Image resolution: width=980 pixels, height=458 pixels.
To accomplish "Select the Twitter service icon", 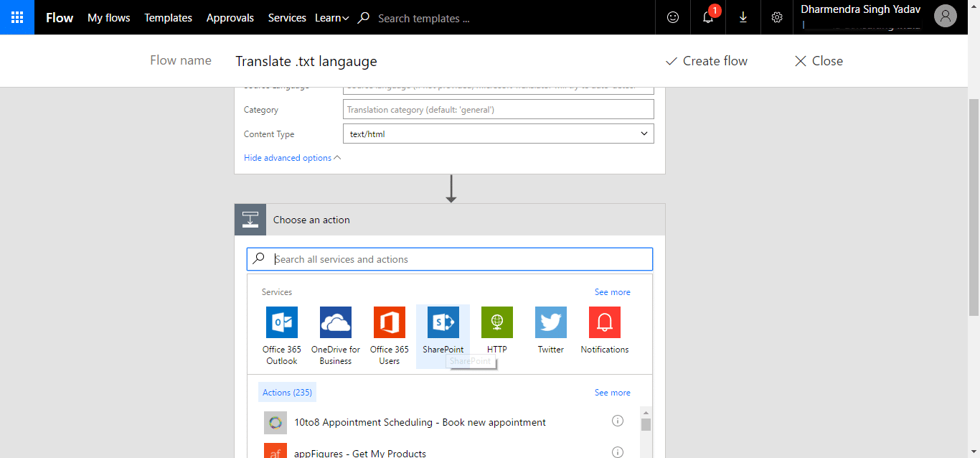I will (x=551, y=322).
